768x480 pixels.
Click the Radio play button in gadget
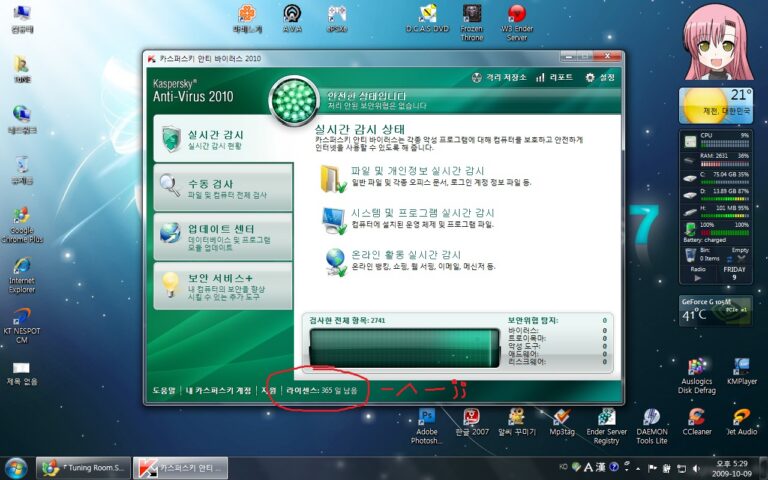pos(698,278)
